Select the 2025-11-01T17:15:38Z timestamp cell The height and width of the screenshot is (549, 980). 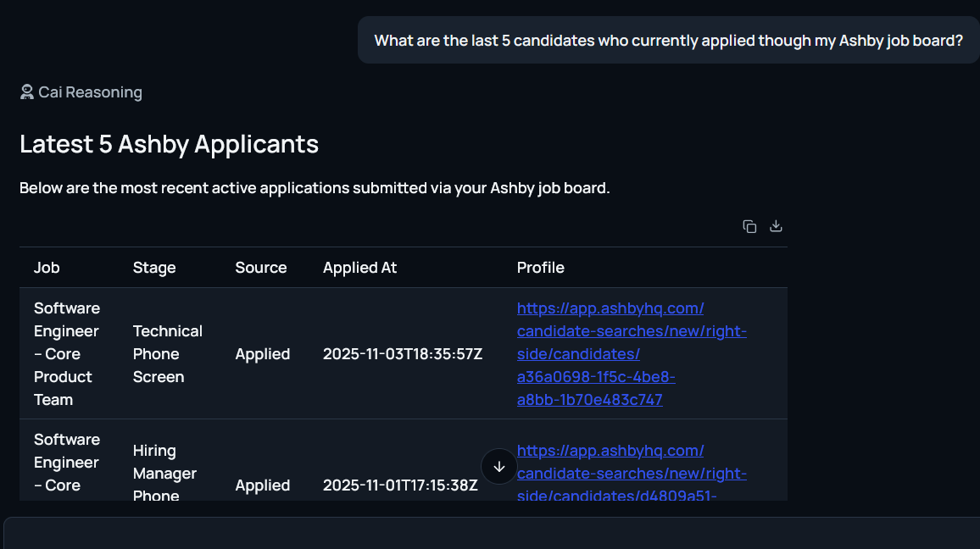400,485
